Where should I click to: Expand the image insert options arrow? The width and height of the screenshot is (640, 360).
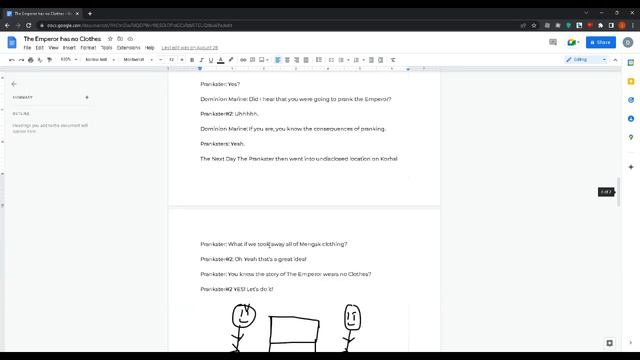[x=267, y=60]
